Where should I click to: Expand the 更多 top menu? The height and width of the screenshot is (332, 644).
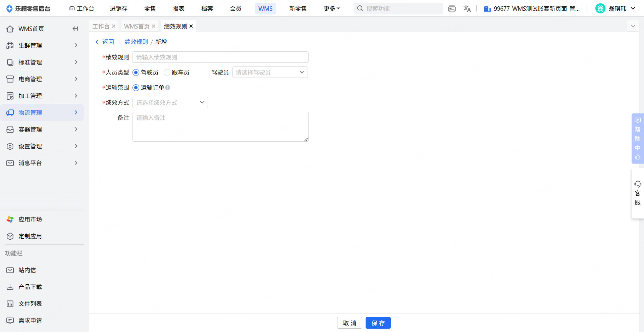(332, 8)
